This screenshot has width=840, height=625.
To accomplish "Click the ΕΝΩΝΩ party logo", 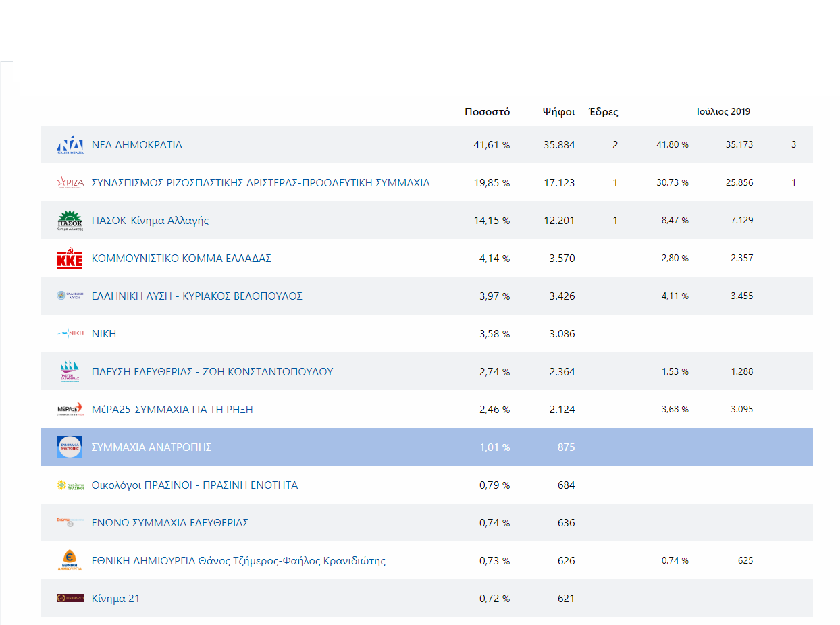I will [x=70, y=522].
